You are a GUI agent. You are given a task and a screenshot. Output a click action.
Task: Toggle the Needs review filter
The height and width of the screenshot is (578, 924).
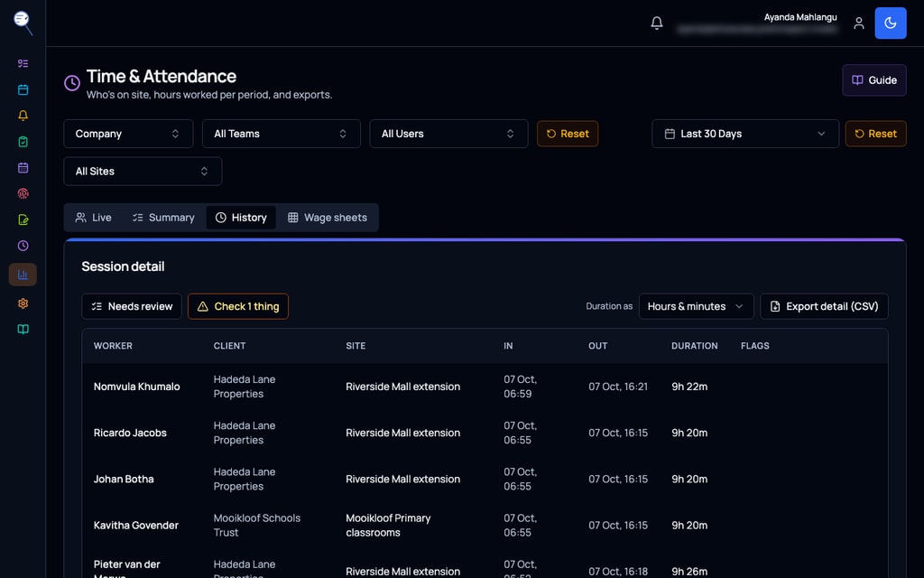[x=132, y=307]
